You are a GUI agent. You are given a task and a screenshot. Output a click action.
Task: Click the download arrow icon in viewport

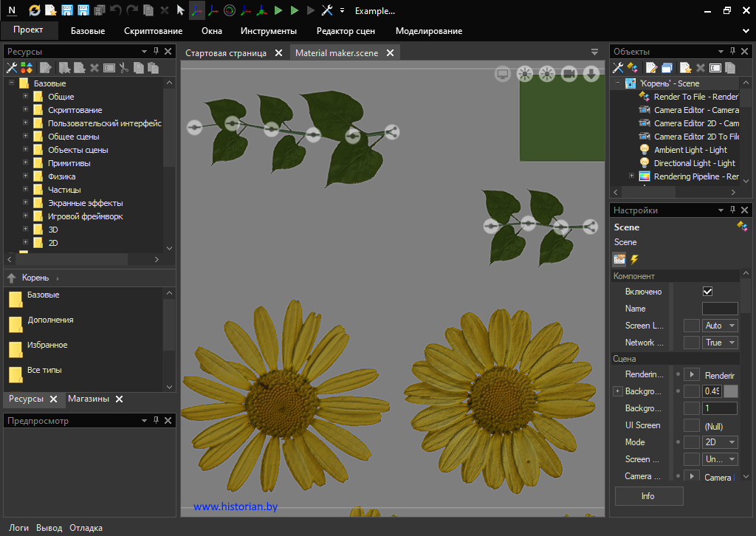(591, 73)
